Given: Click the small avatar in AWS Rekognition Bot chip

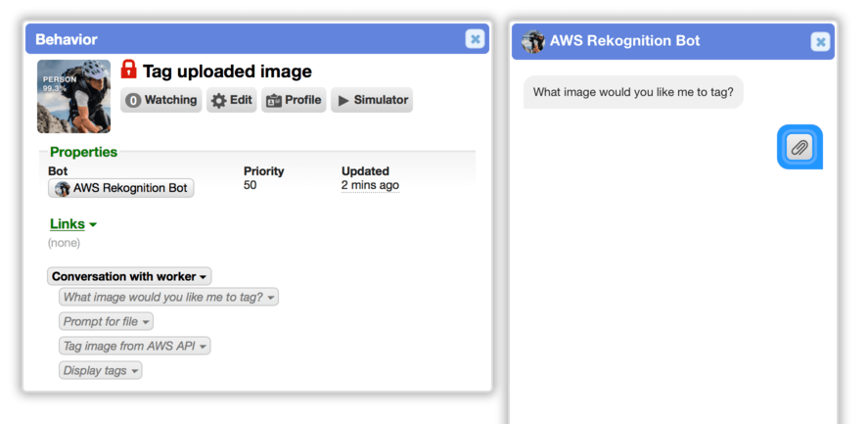Looking at the screenshot, I should [63, 188].
